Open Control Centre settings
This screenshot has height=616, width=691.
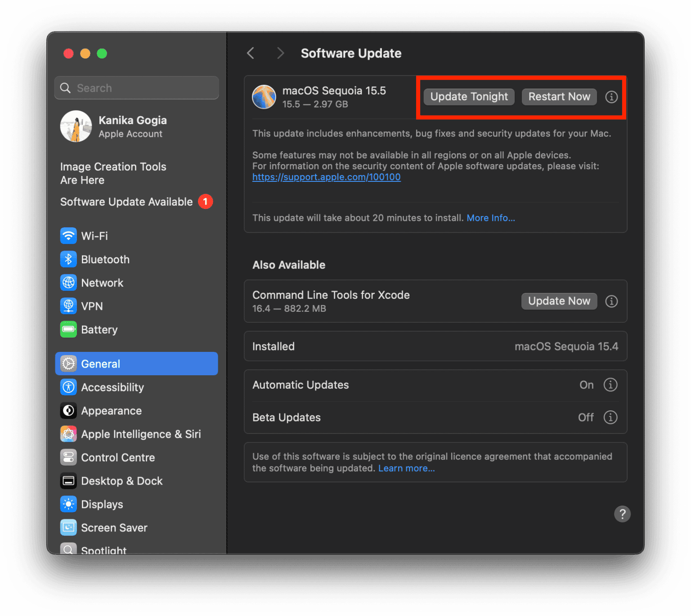tap(118, 457)
